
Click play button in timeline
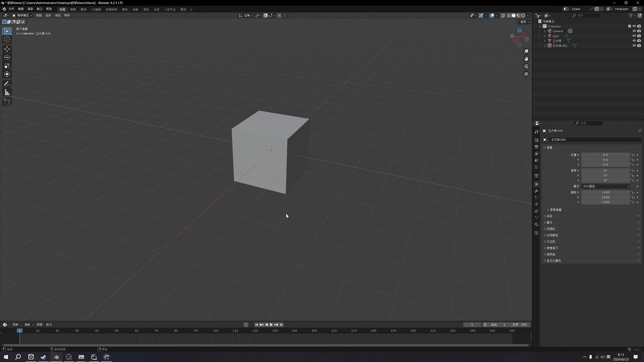[x=271, y=324]
